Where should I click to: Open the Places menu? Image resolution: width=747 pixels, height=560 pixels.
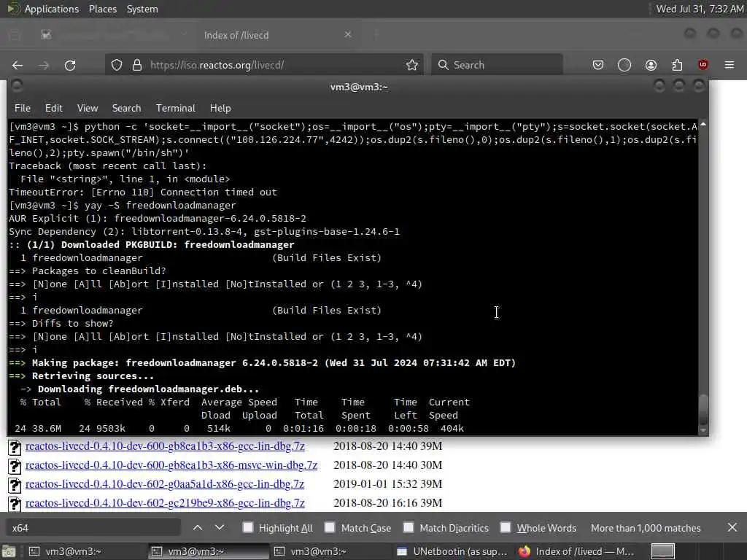103,9
